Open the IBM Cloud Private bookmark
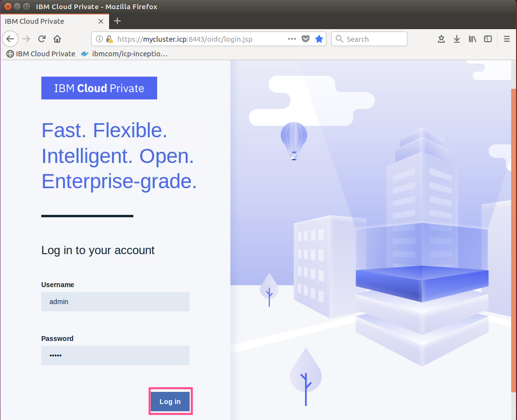Image resolution: width=517 pixels, height=420 pixels. click(x=41, y=54)
